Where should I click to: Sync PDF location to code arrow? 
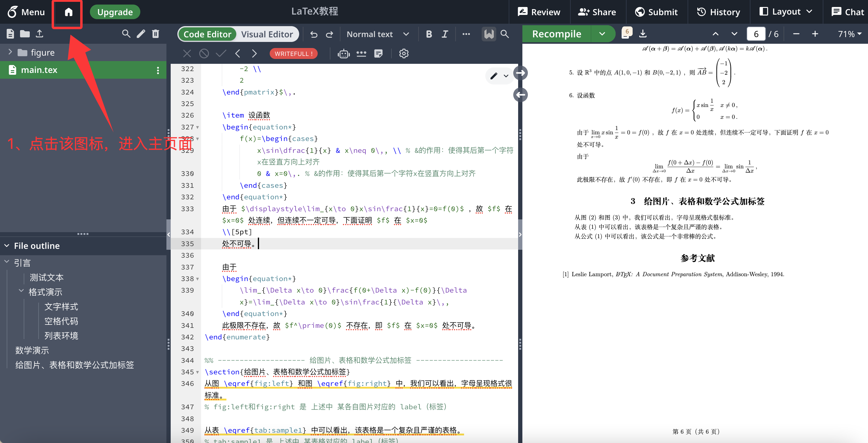(x=521, y=95)
